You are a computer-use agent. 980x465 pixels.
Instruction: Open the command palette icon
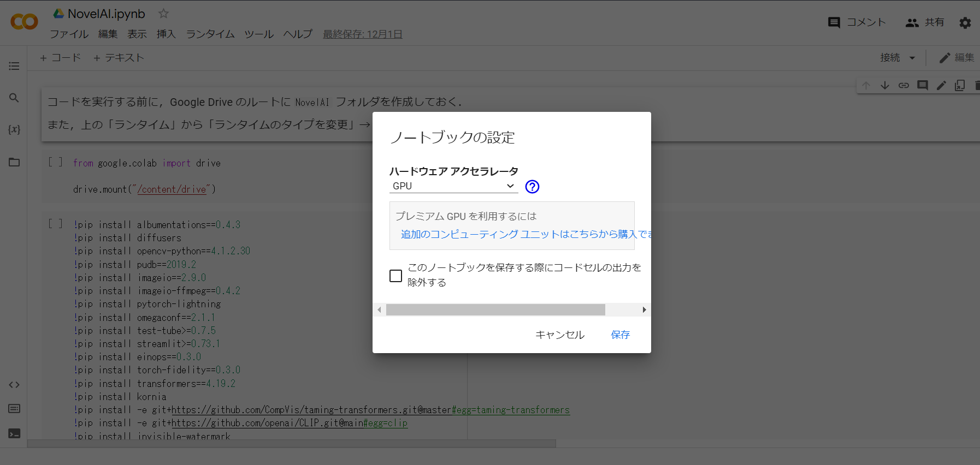14,409
